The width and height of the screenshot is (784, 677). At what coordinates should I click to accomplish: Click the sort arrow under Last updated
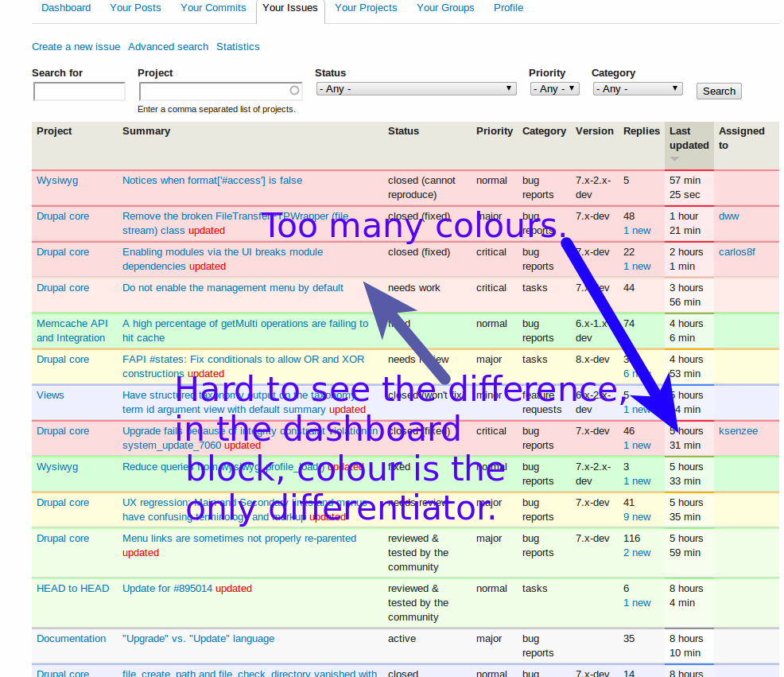[675, 159]
